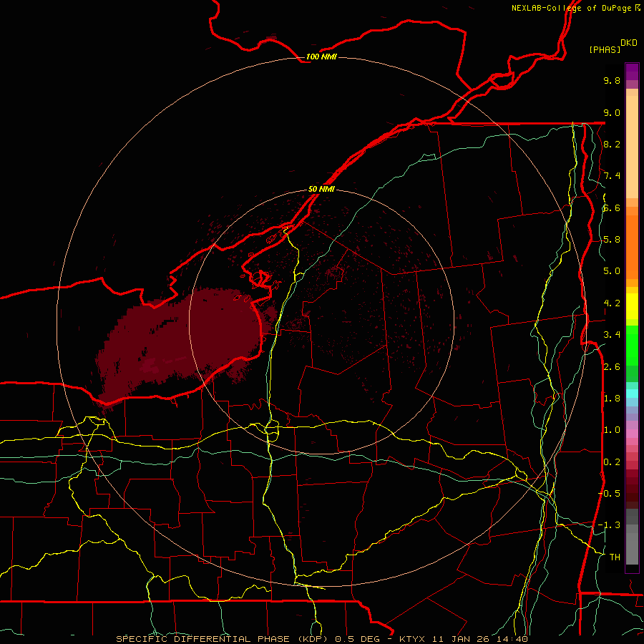
Task: Pick the pink segment of the color bar
Action: click(x=632, y=434)
